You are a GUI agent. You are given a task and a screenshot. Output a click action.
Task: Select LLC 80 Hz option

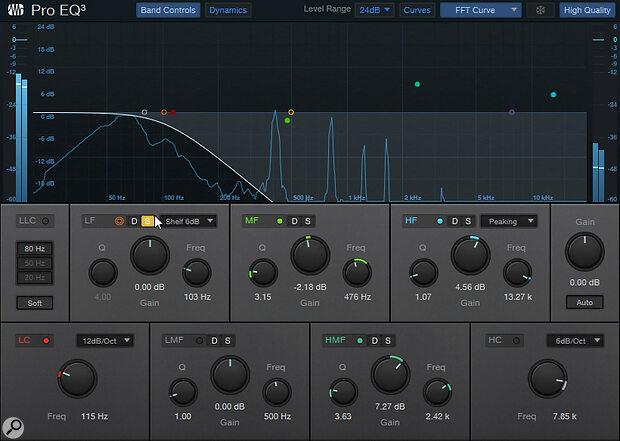tap(34, 249)
